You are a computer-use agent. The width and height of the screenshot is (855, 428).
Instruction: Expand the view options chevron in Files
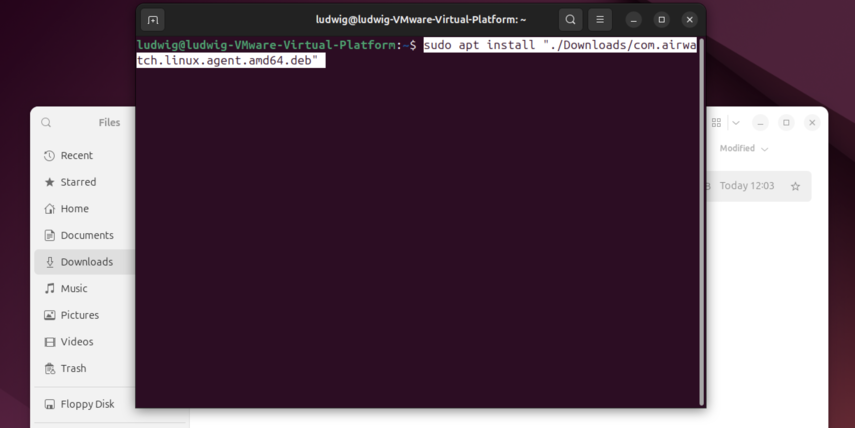click(736, 123)
